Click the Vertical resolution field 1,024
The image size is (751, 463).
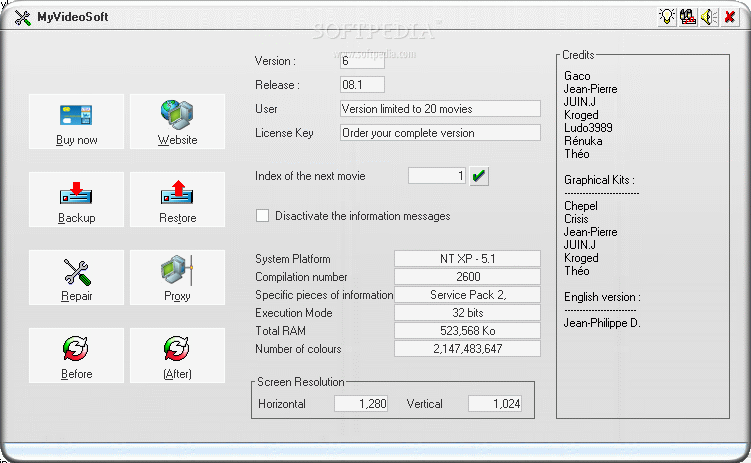pyautogui.click(x=495, y=404)
